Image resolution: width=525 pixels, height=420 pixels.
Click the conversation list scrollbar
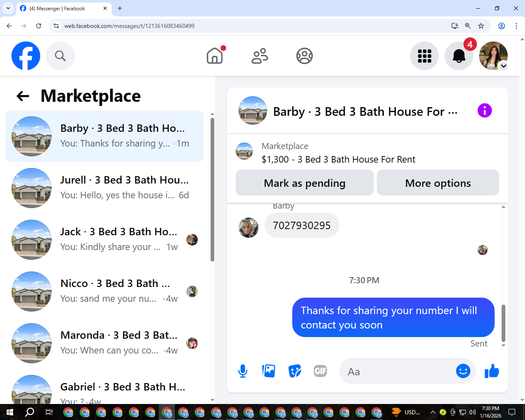(x=212, y=190)
